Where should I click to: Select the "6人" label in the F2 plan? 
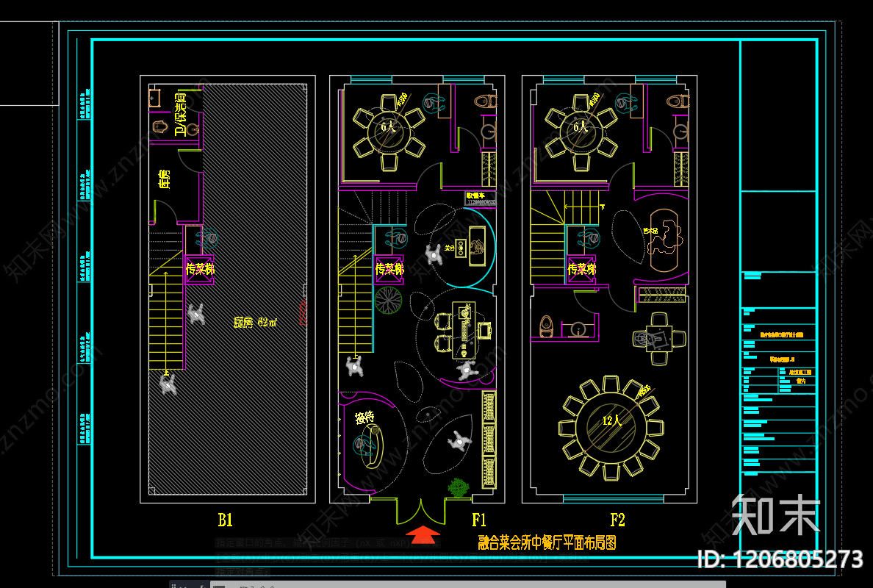[581, 127]
